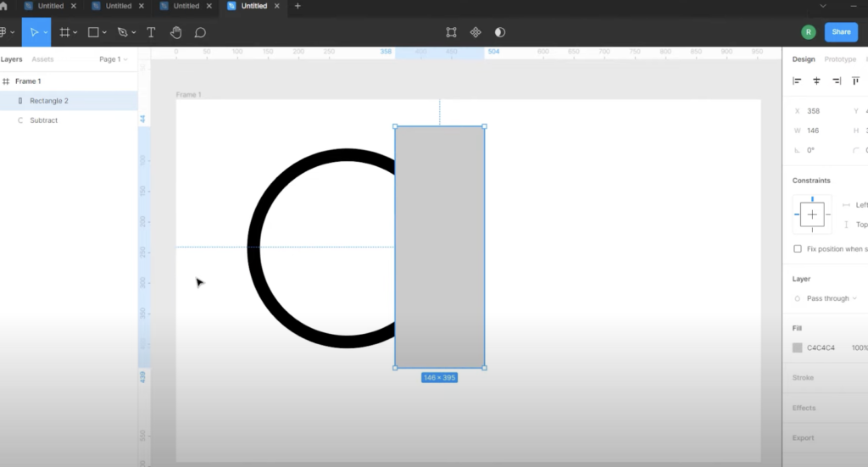Click the Frame 1 layer icon
Screen dimensions: 868x467
point(6,81)
